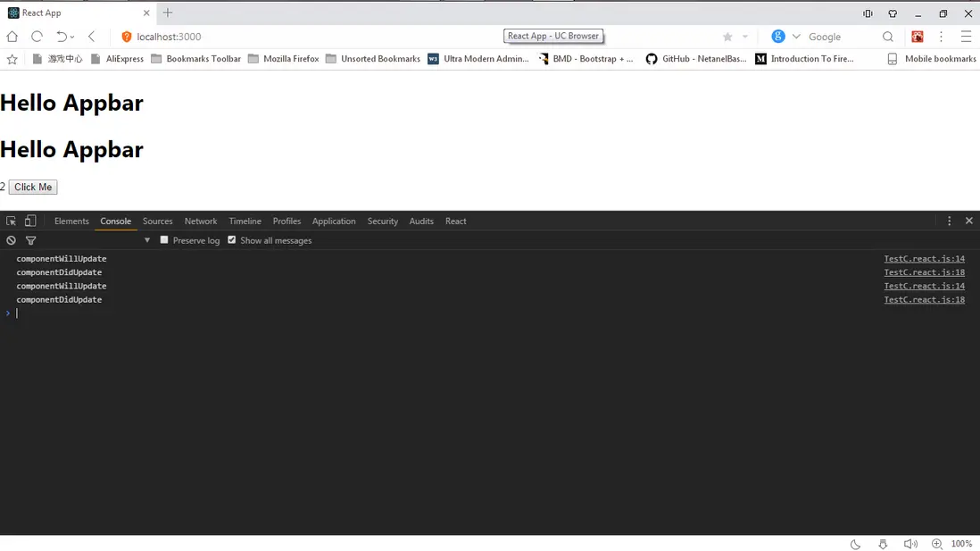The width and height of the screenshot is (980, 551).
Task: Open the Bookmarks Toolbar folder
Action: (x=196, y=59)
